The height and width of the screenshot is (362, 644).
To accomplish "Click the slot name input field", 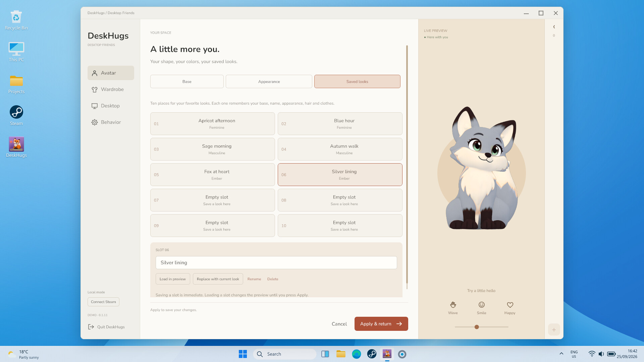I will 276,262.
